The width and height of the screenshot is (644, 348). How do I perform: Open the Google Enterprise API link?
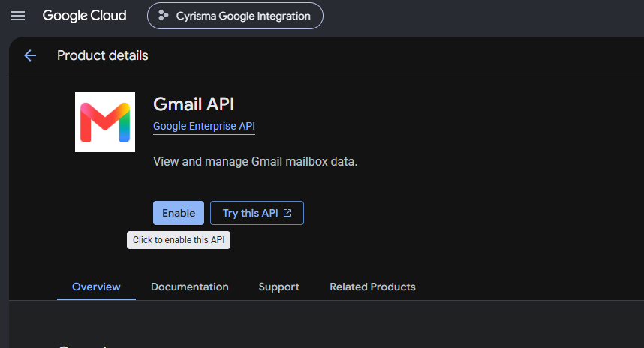pos(204,126)
